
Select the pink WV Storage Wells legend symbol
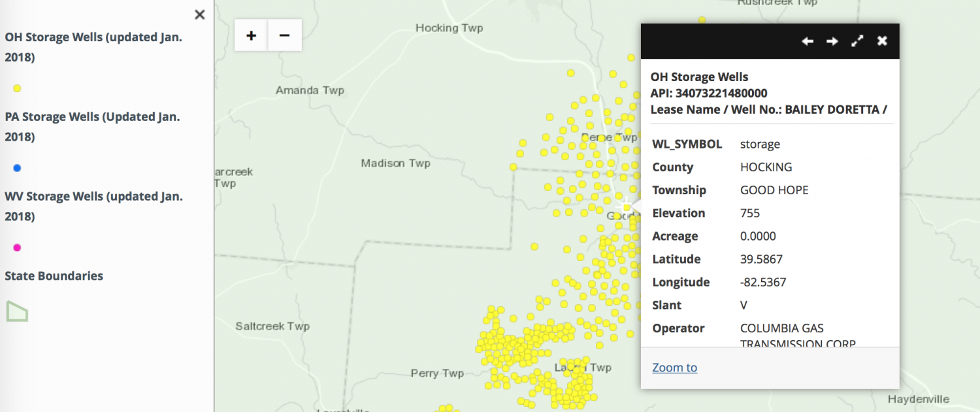click(16, 247)
